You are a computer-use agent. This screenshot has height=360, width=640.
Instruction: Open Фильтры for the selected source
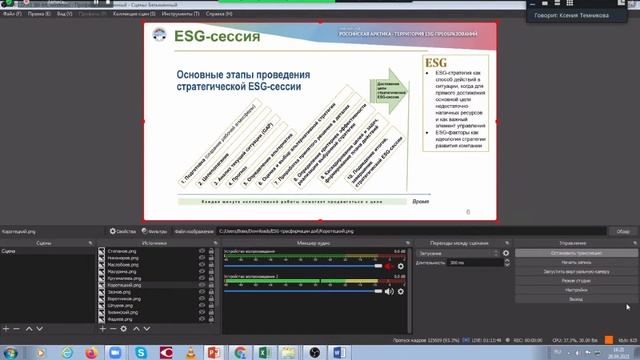coord(154,231)
